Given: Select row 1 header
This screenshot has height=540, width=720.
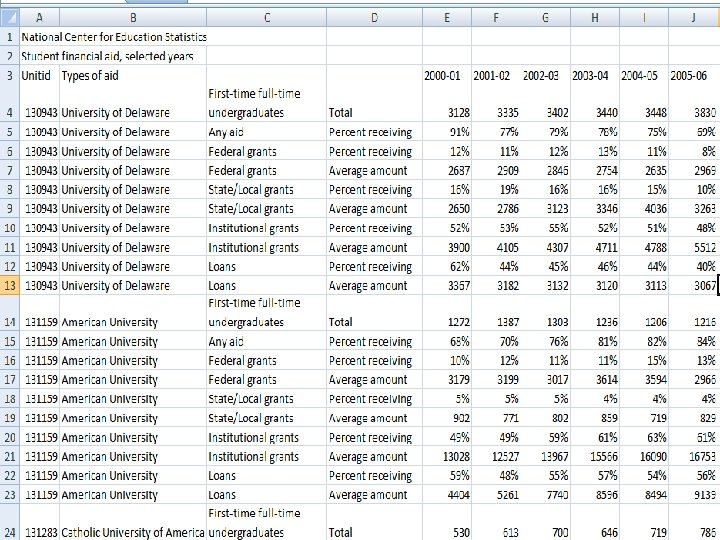Looking at the screenshot, I should point(10,37).
